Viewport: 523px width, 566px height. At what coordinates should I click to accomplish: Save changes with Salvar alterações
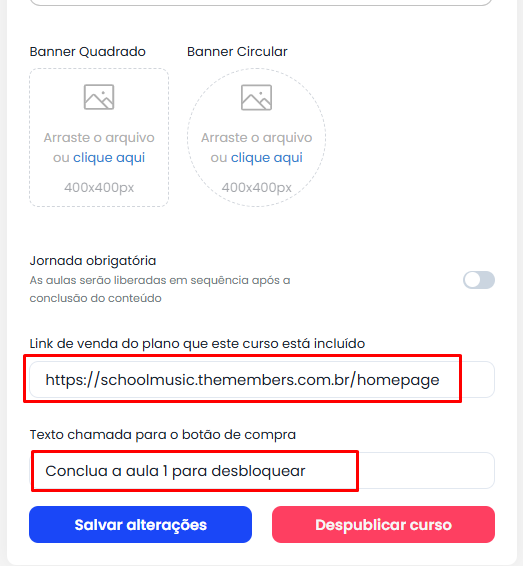click(x=140, y=524)
